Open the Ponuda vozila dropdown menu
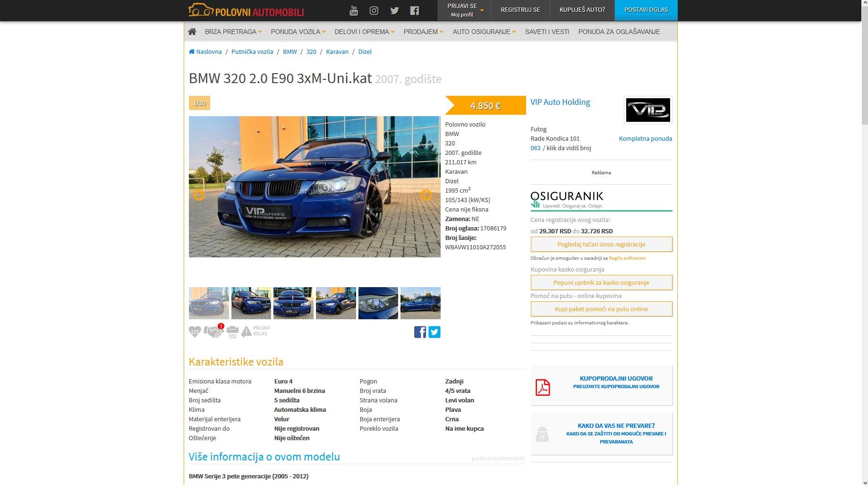The height and width of the screenshot is (485, 868). (298, 32)
